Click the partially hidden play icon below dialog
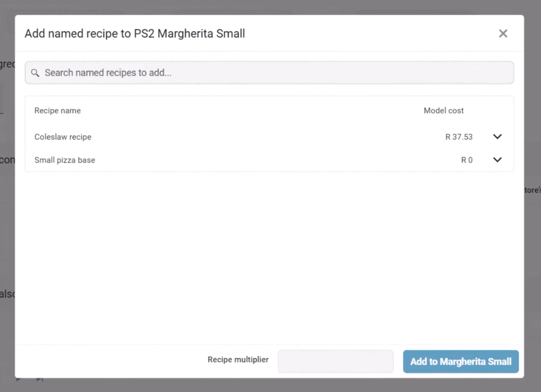The height and width of the screenshot is (392, 541). click(x=19, y=380)
